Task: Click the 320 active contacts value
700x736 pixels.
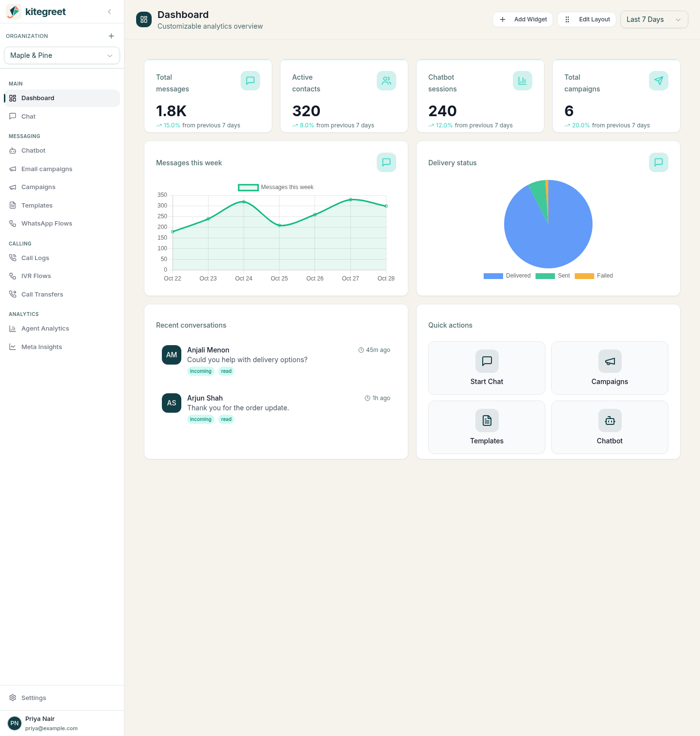Action: click(306, 111)
